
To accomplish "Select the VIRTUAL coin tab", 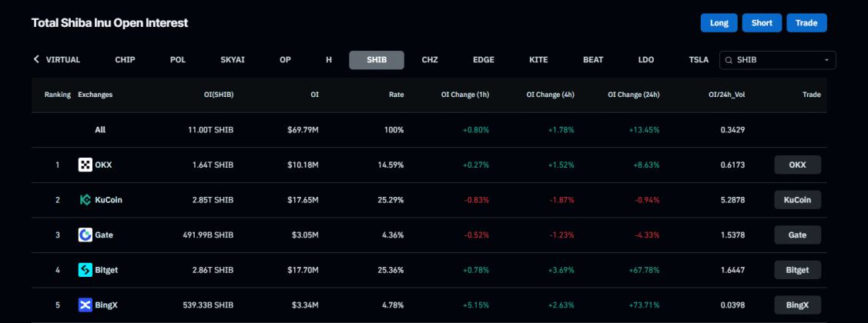I will tap(62, 60).
